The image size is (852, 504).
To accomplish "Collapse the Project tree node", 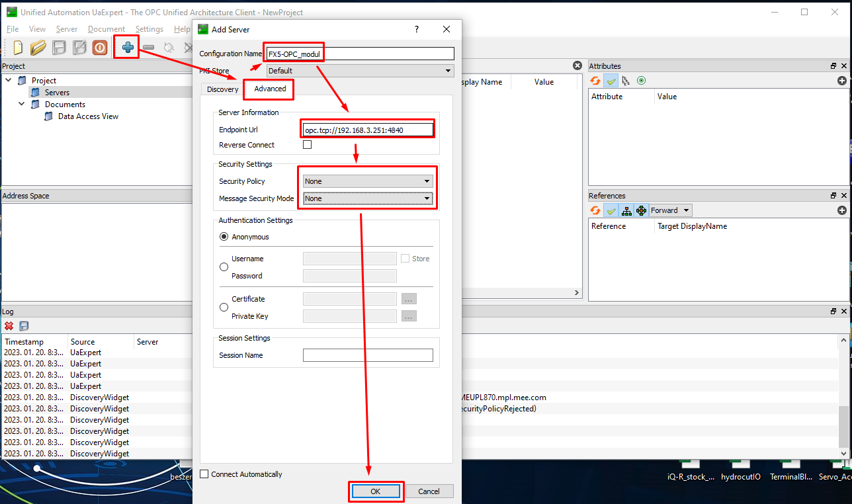I will 9,81.
